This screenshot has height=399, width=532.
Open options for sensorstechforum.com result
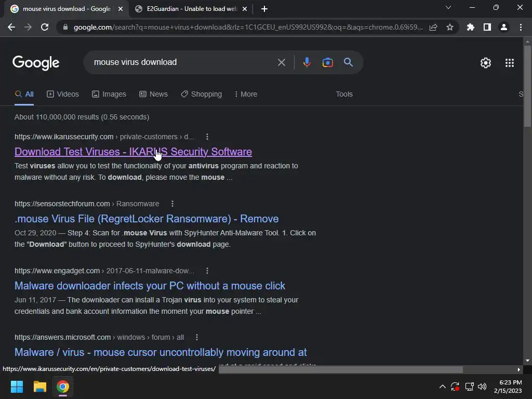click(172, 204)
